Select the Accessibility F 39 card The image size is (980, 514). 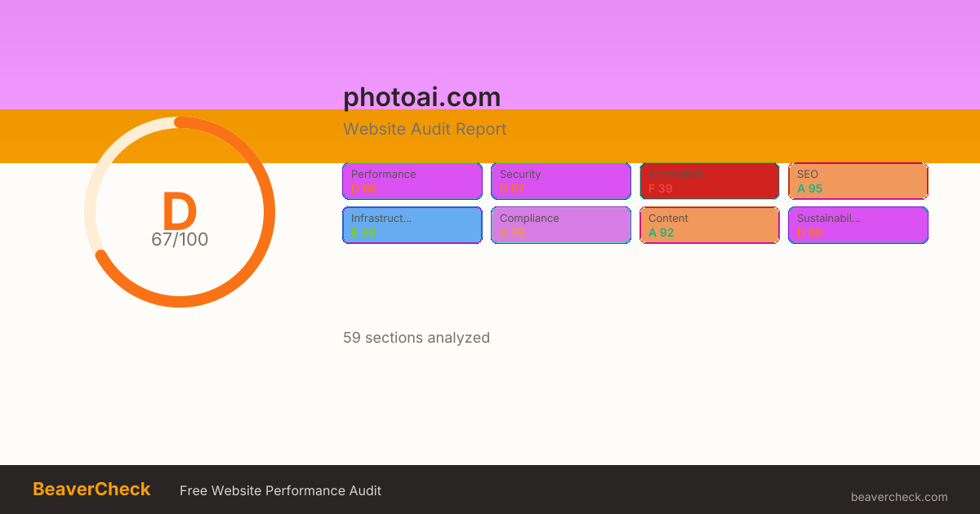point(710,181)
